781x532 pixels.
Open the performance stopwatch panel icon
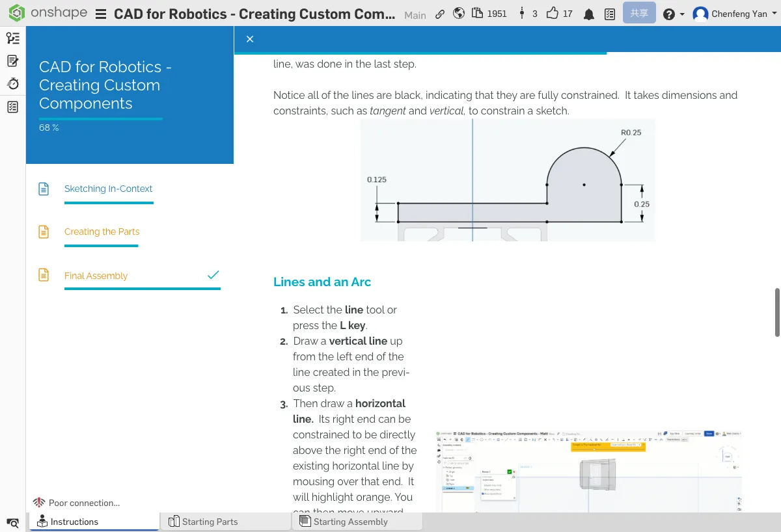pyautogui.click(x=12, y=84)
